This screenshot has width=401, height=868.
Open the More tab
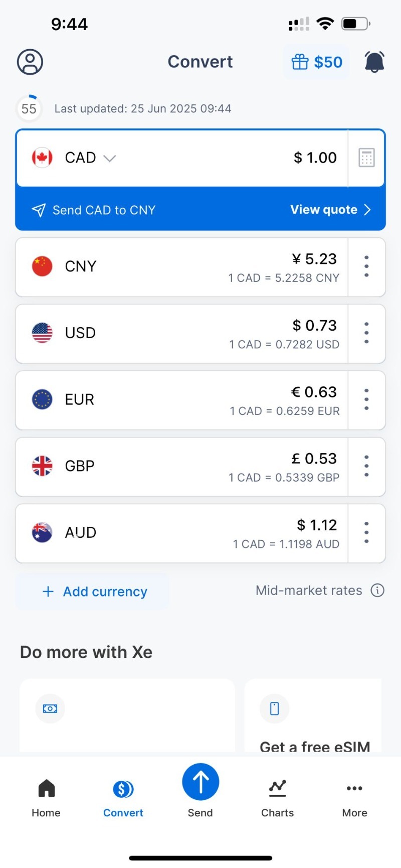point(354,798)
